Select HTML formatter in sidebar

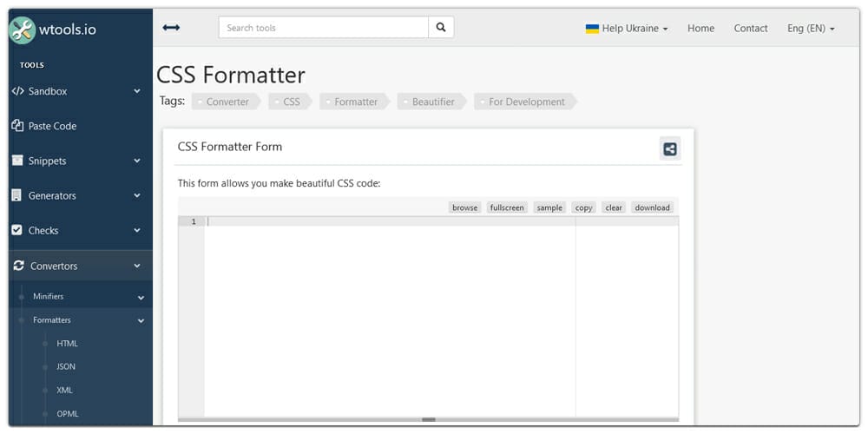(67, 344)
